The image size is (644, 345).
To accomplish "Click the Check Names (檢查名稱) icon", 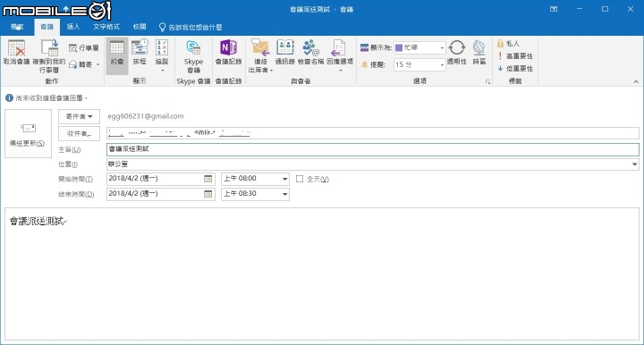I will [311, 47].
